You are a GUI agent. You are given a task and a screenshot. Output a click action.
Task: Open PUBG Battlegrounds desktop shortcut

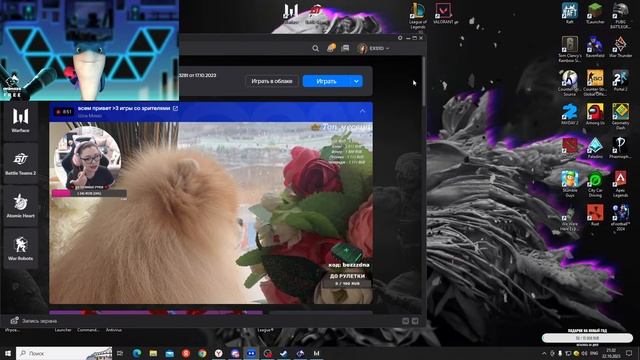[x=620, y=16]
